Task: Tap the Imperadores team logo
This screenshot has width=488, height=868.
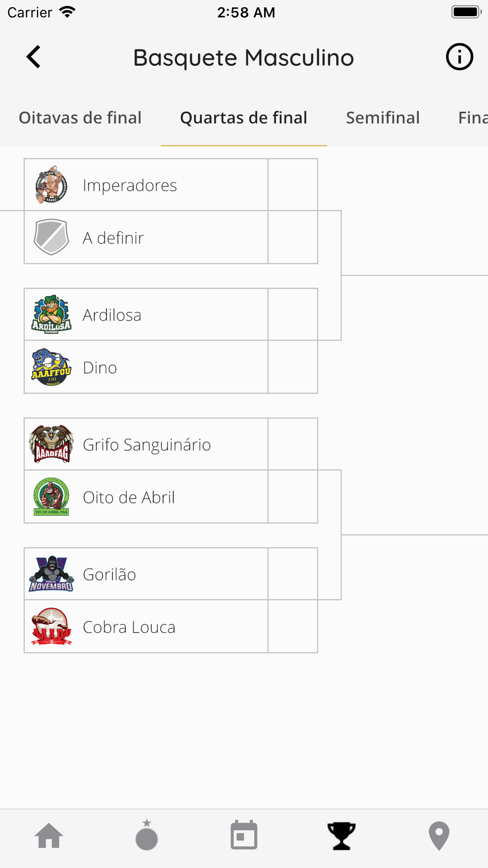Action: [51, 185]
